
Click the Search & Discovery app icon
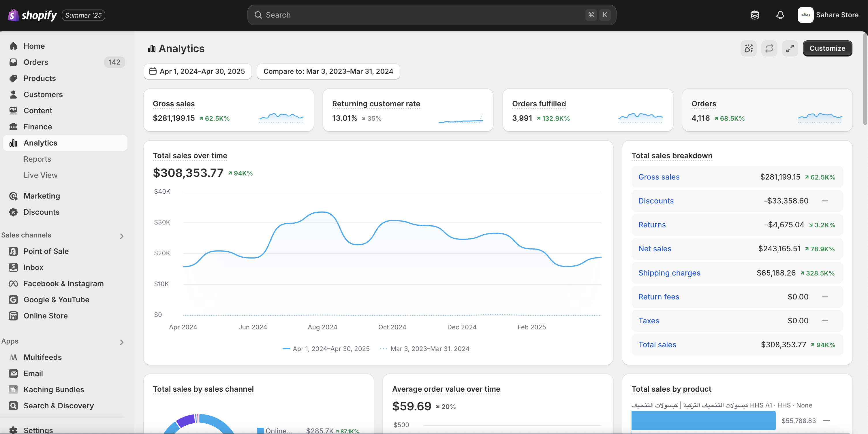13,406
